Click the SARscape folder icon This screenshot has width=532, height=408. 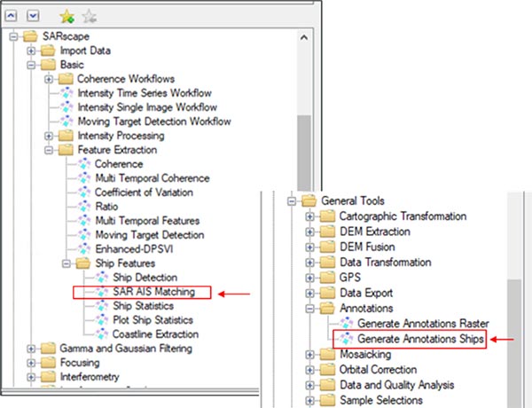[30, 36]
